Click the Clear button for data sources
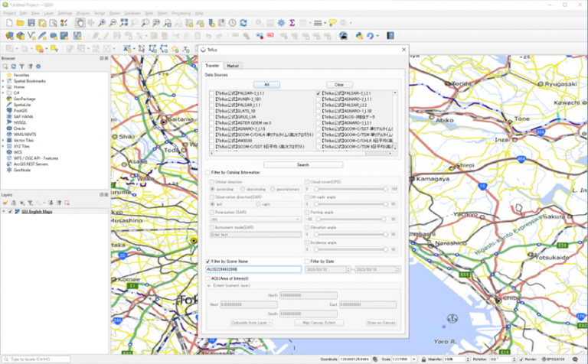The width and height of the screenshot is (588, 364). [x=339, y=85]
